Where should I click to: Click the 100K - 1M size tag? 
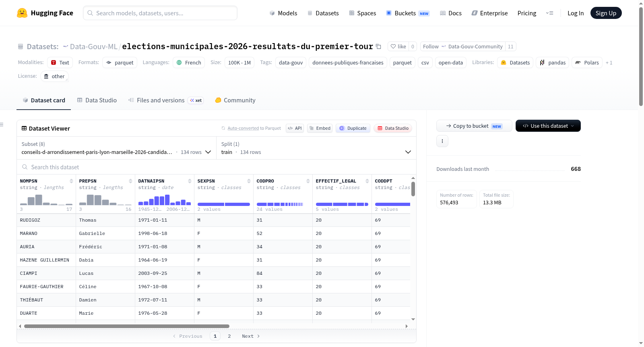pos(239,62)
